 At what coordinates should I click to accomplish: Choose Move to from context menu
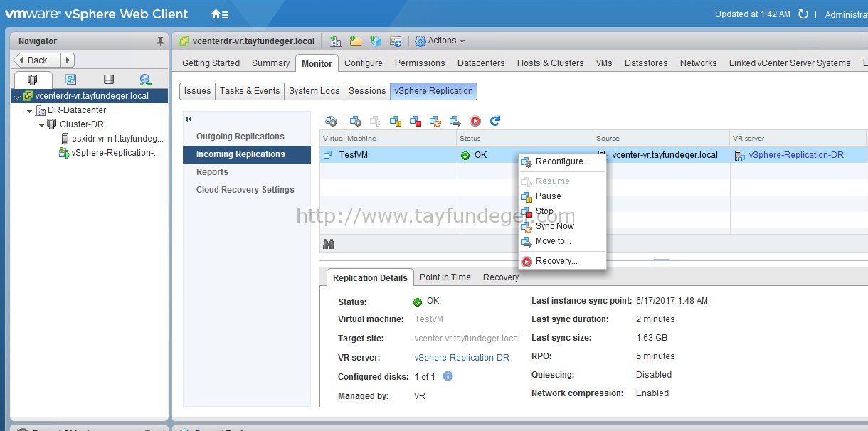point(562,241)
